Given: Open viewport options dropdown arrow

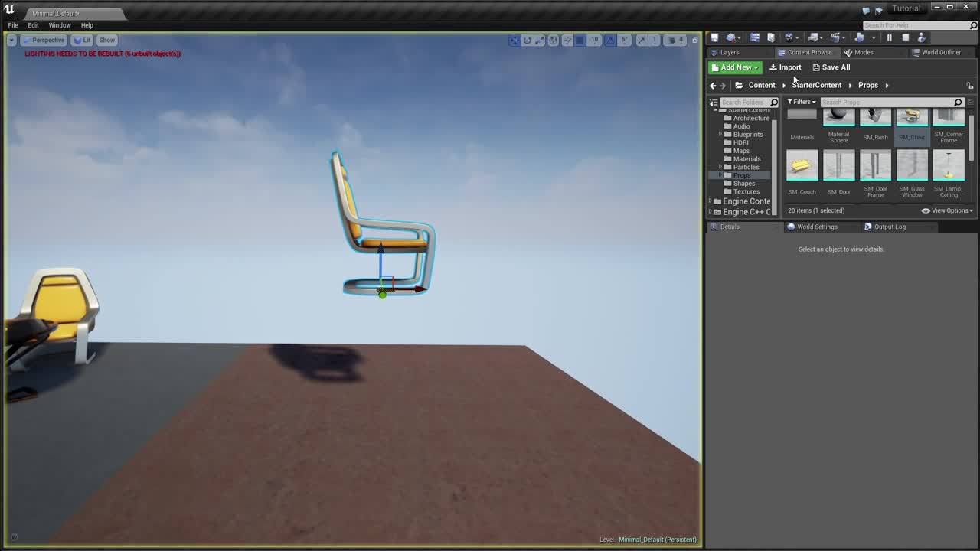Looking at the screenshot, I should click(11, 40).
